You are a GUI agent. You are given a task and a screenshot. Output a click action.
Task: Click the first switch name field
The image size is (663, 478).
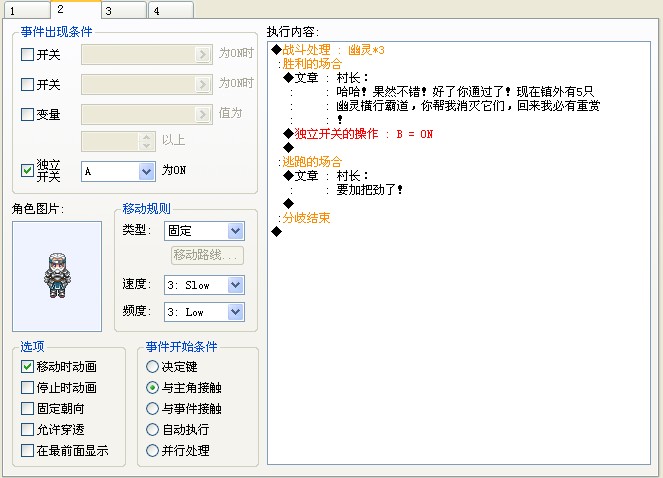(138, 54)
